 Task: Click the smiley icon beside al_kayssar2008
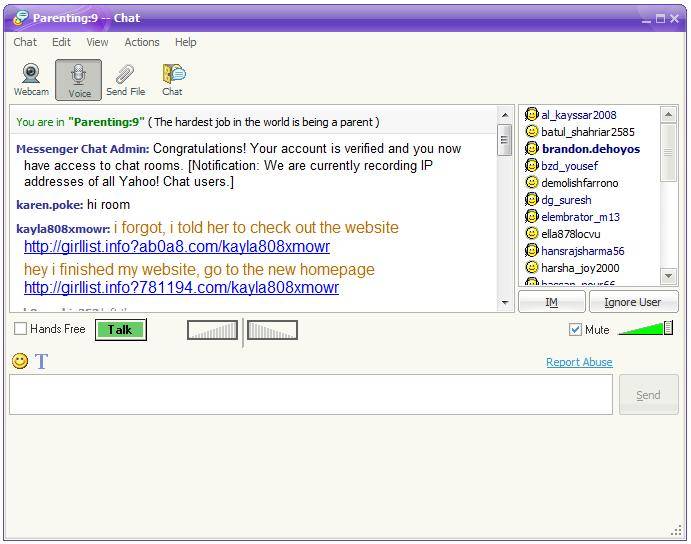pyautogui.click(x=532, y=115)
